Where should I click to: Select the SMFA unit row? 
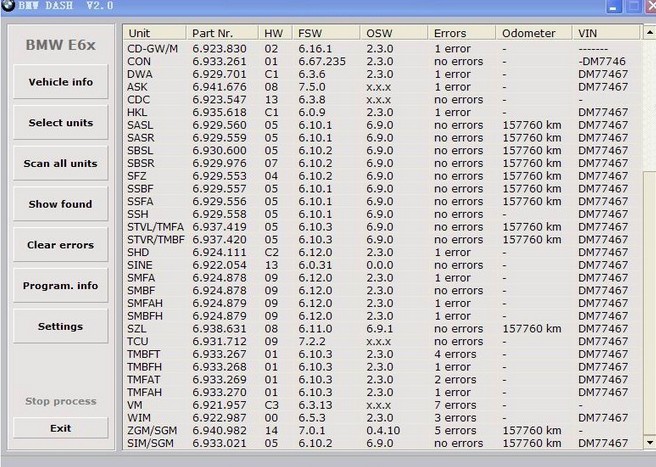point(383,278)
